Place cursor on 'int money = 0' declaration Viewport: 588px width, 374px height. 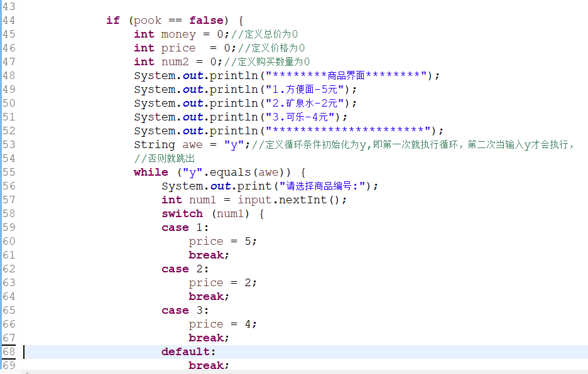[x=181, y=34]
